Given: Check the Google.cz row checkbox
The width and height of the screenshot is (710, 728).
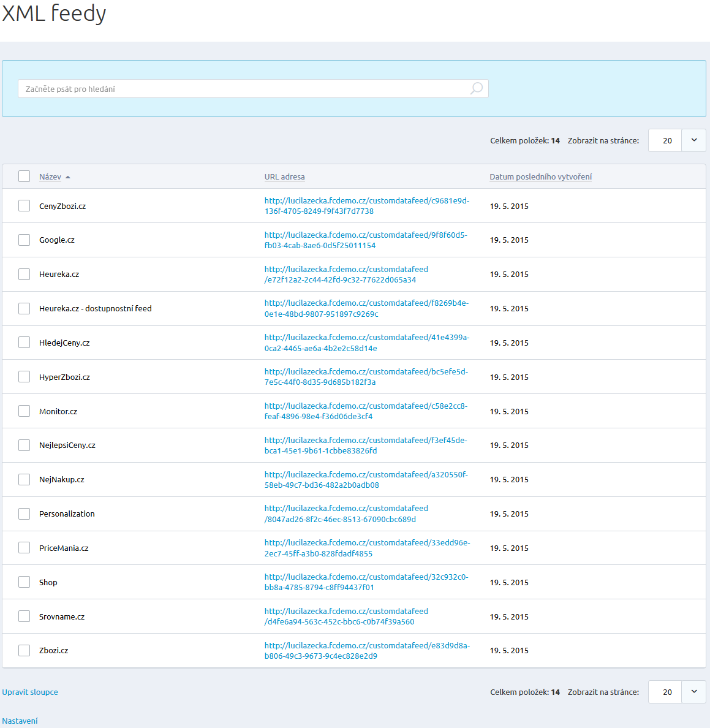Looking at the screenshot, I should [x=24, y=240].
